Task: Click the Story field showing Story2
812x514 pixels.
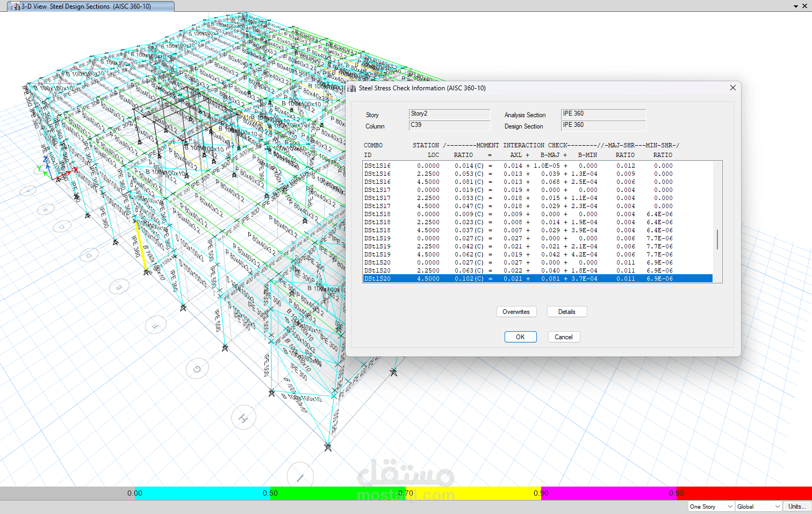Action: 449,114
